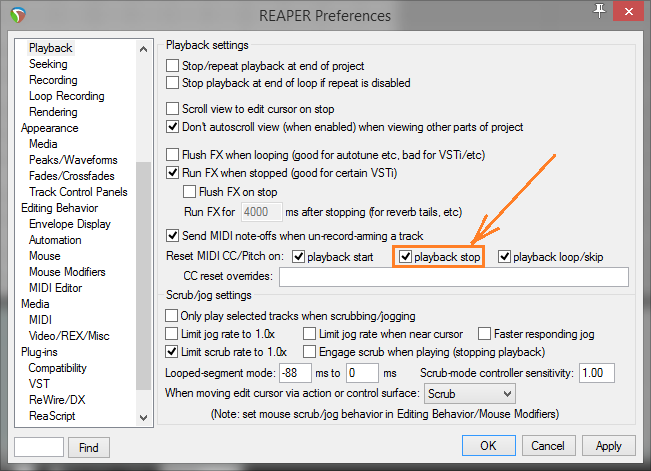Enable Stop/repeat playback at end of project
This screenshot has width=651, height=471.
[172, 66]
